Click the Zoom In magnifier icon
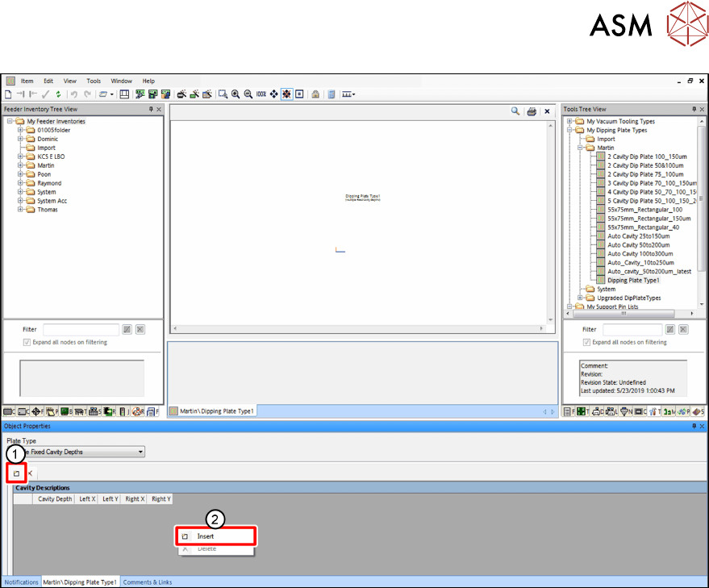 click(236, 94)
